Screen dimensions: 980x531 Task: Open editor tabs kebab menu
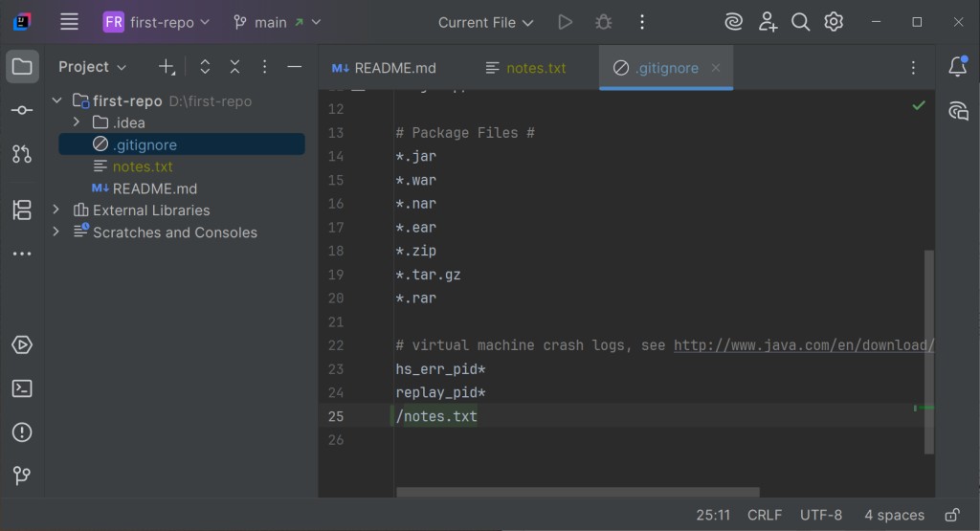[913, 68]
